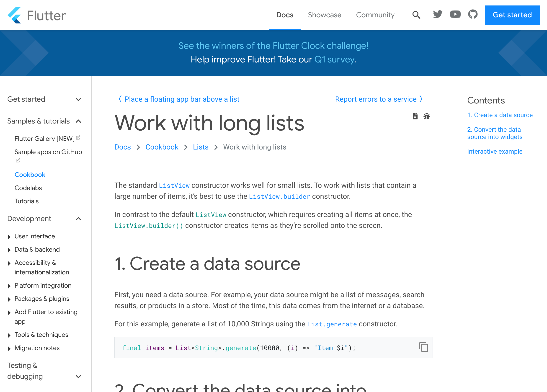
Task: Collapse the Development sidebar section
Action: pyautogui.click(x=78, y=219)
